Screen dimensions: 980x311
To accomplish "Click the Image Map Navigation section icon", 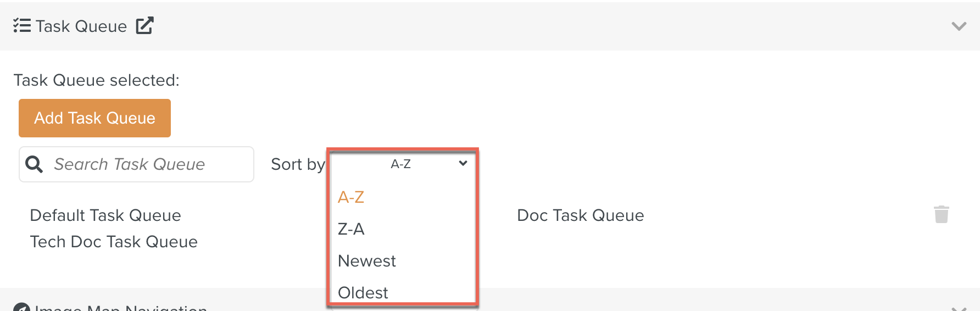I will pos(21,308).
